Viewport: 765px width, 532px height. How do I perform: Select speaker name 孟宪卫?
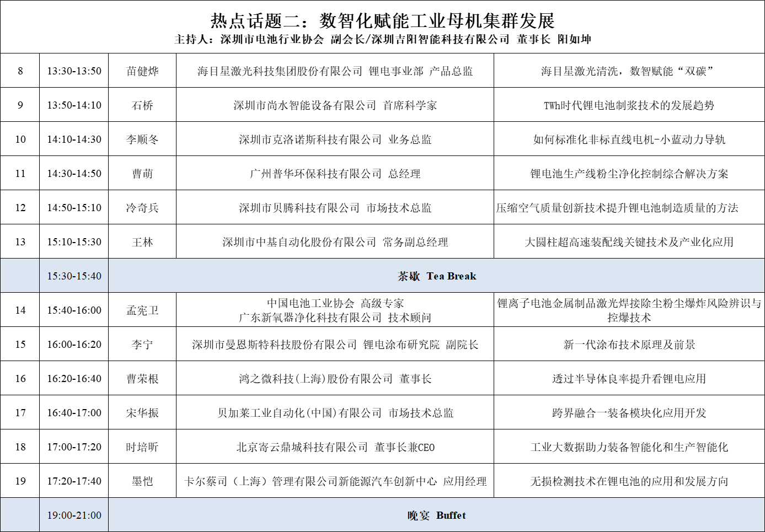click(x=142, y=310)
